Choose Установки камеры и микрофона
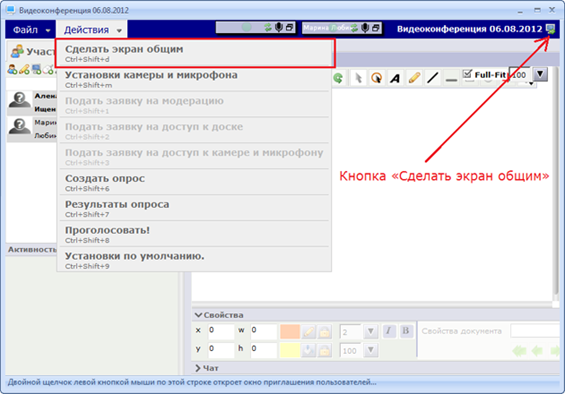565x394 pixels. (x=194, y=79)
